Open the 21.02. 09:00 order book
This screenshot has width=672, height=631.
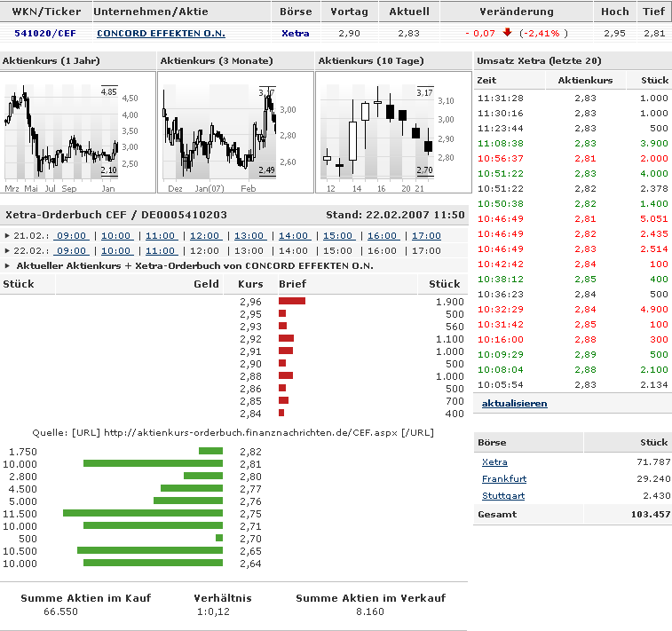tap(72, 235)
